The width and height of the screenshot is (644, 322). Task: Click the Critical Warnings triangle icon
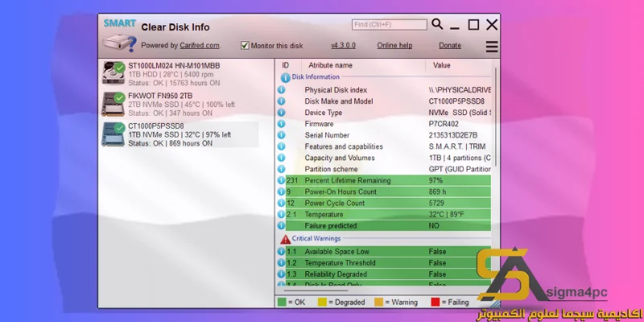click(x=286, y=239)
